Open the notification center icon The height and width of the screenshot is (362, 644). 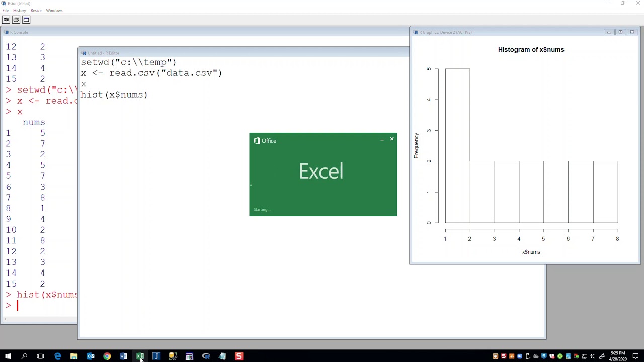[635, 356]
